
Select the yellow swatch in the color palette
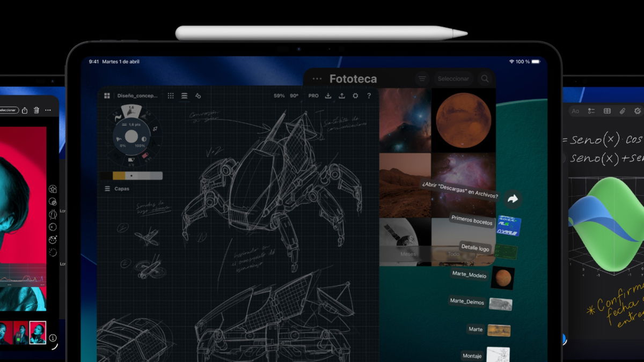click(x=119, y=175)
